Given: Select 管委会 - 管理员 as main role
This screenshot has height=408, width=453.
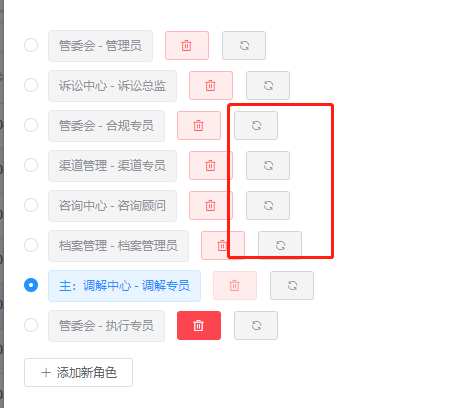Looking at the screenshot, I should click(x=31, y=45).
